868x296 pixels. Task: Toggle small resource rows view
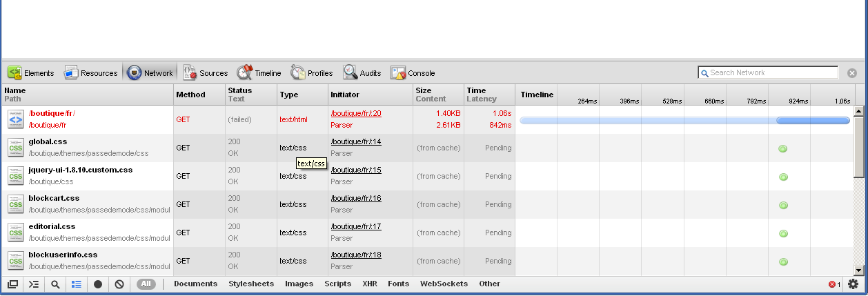click(77, 284)
